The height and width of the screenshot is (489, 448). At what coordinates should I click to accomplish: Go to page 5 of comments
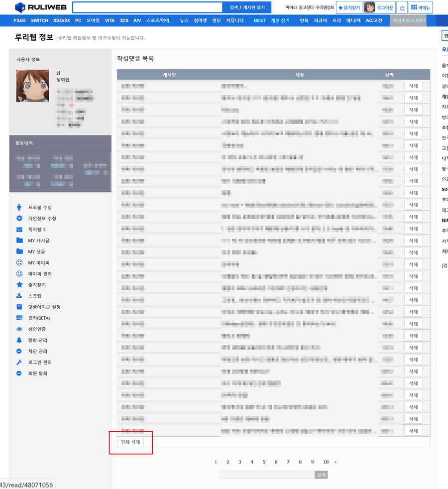(264, 462)
